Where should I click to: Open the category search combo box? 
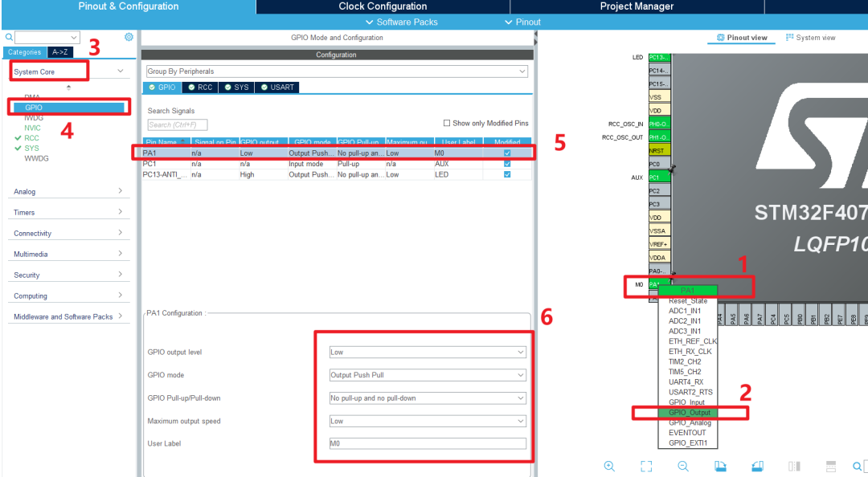click(47, 37)
